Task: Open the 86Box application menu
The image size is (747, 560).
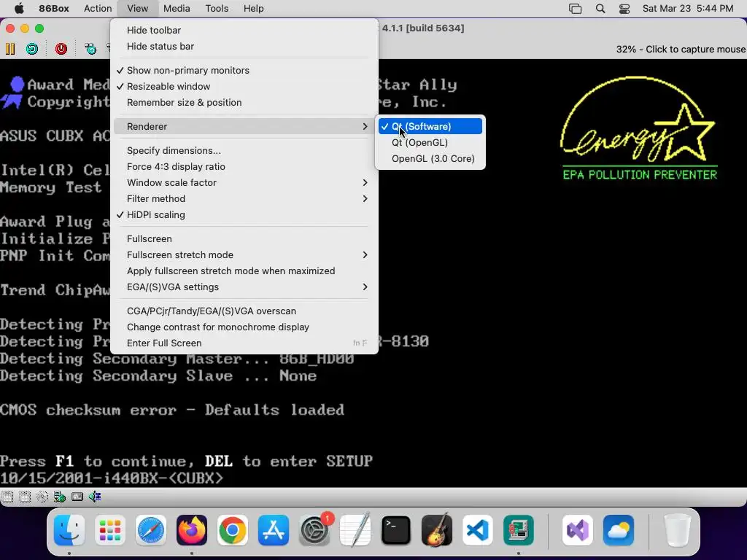Action: [x=54, y=9]
